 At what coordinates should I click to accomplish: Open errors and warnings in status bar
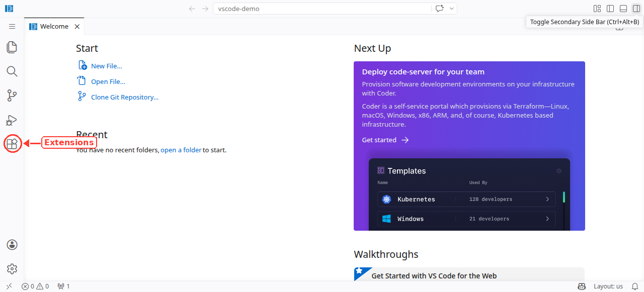35,286
